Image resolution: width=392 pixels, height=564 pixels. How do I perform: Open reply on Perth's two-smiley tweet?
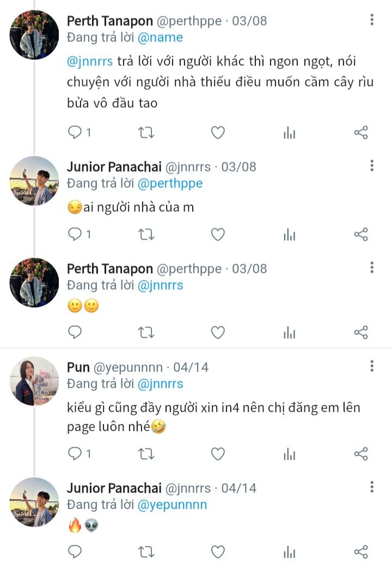point(75,332)
